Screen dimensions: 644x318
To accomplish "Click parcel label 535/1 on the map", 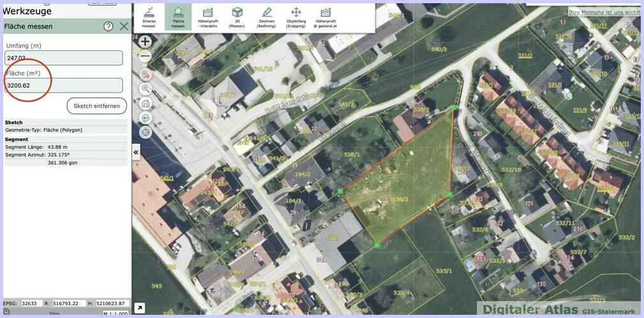I will click(x=444, y=271).
